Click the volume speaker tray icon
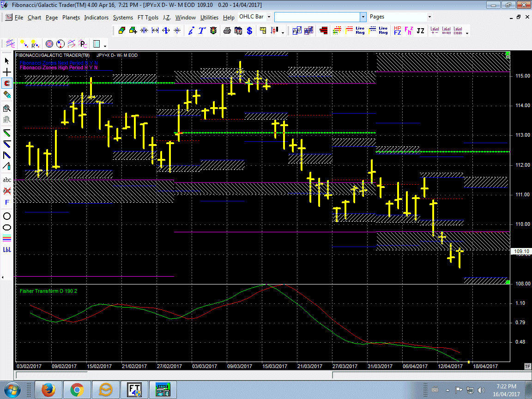Viewport: 532px width, 399px height. click(x=481, y=390)
